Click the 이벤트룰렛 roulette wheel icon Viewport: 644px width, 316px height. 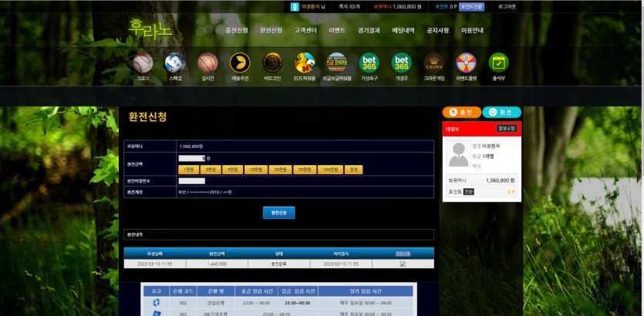(466, 62)
